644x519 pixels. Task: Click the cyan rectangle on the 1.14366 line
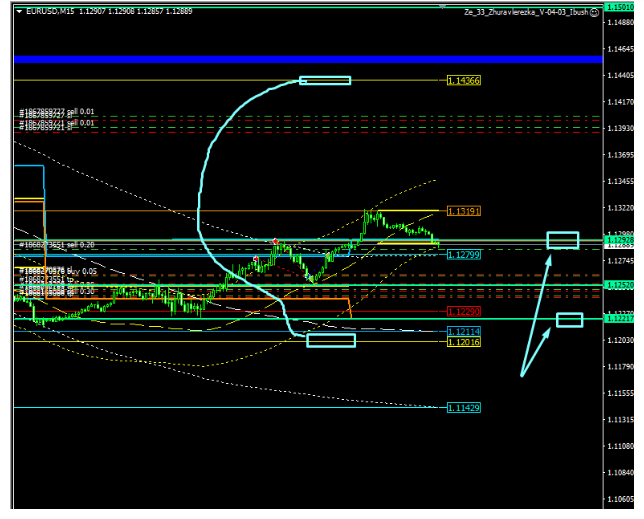[x=325, y=80]
